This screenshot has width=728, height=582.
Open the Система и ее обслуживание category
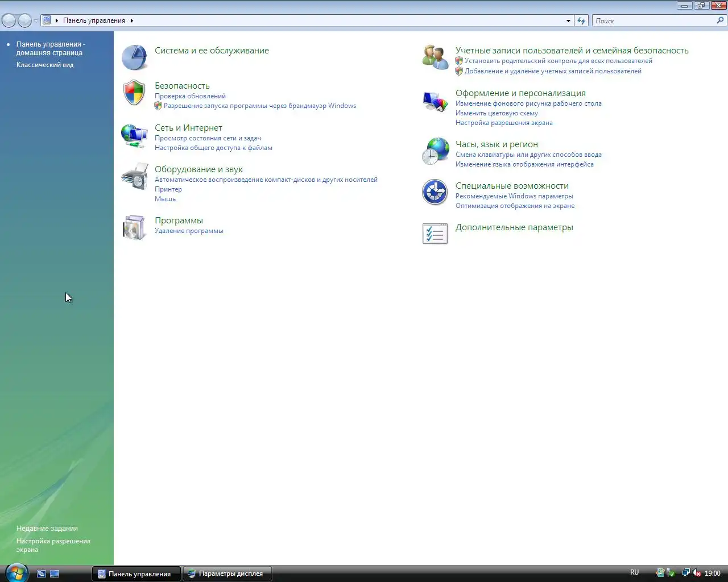[x=212, y=51]
